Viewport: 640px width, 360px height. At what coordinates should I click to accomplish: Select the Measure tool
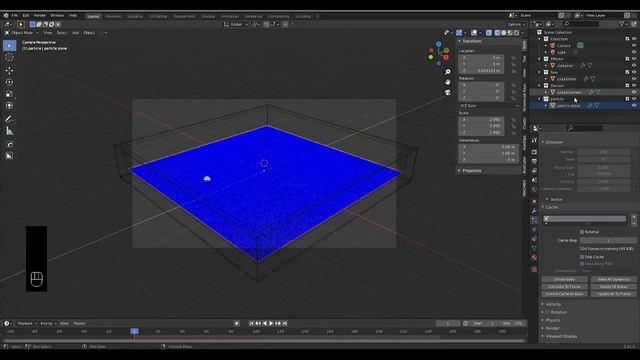click(x=9, y=131)
